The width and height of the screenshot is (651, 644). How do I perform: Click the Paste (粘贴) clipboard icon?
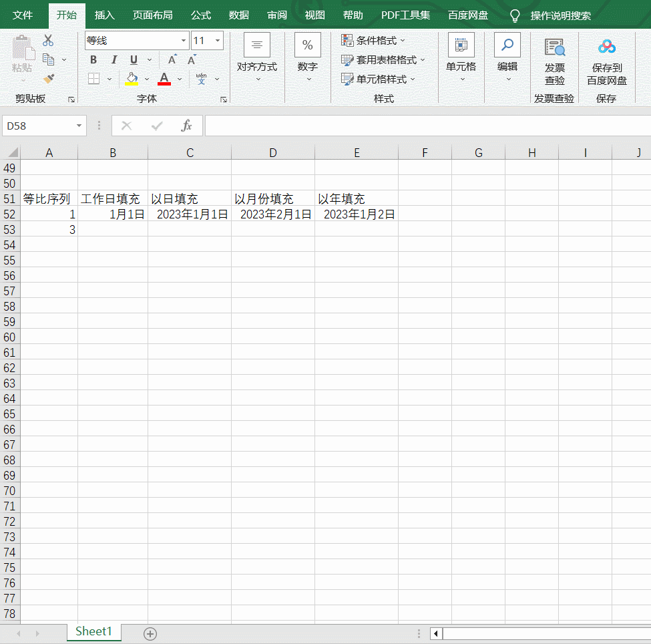tap(23, 47)
